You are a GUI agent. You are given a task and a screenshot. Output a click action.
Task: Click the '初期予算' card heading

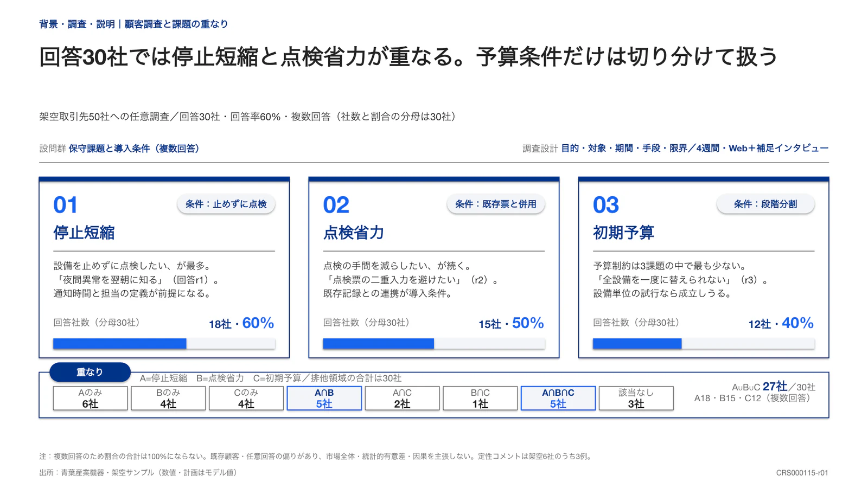pyautogui.click(x=623, y=233)
